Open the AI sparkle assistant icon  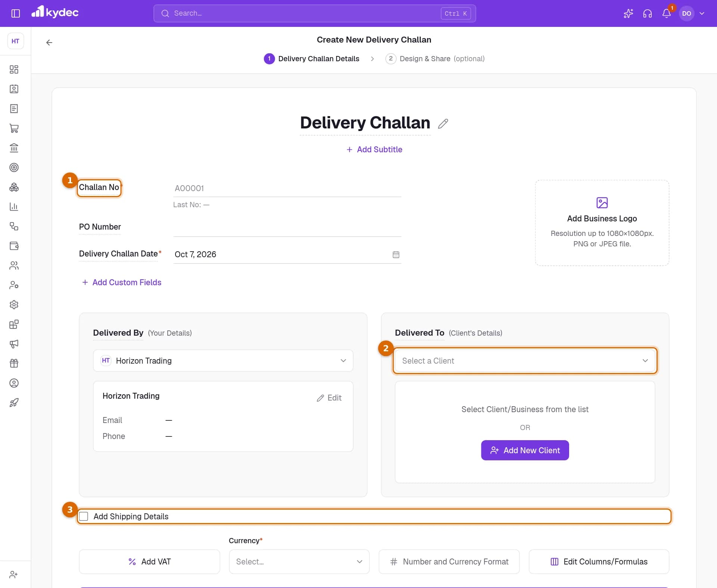[628, 13]
